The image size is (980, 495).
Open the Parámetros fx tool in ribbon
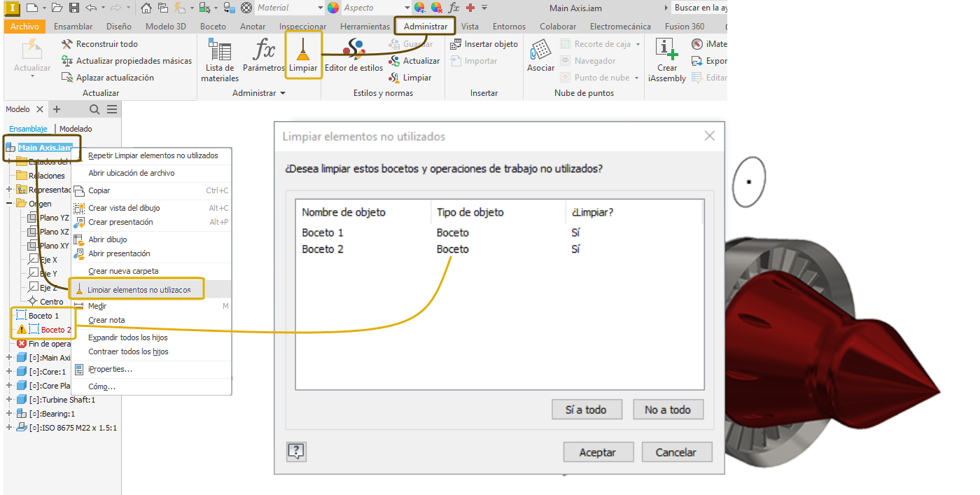tap(264, 56)
